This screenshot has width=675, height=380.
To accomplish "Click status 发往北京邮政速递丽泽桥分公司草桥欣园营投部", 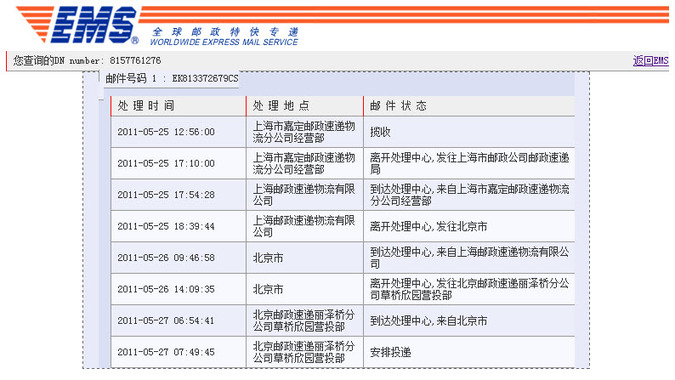I will [x=470, y=289].
